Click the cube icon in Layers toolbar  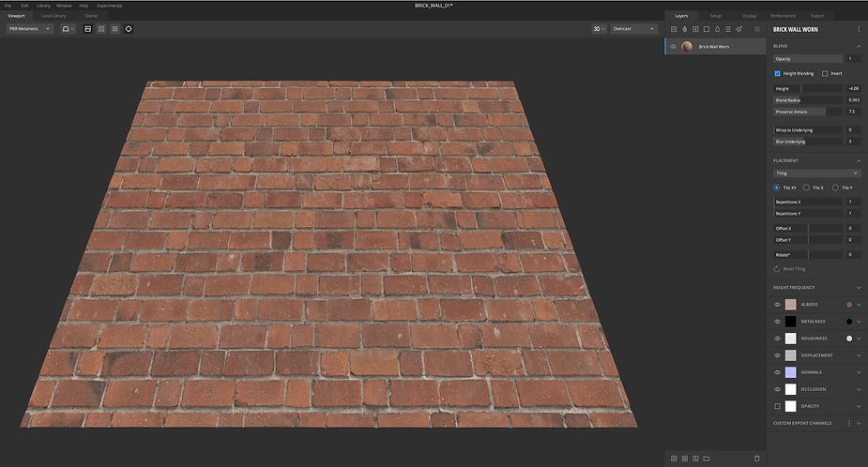[x=756, y=29]
